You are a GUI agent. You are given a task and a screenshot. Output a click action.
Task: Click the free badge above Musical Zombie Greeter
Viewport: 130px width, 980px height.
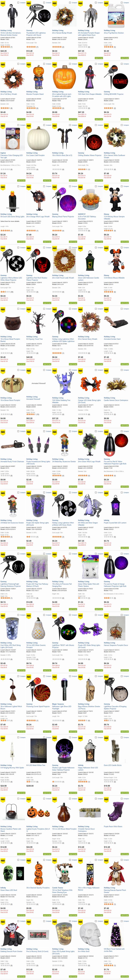[3, 3]
